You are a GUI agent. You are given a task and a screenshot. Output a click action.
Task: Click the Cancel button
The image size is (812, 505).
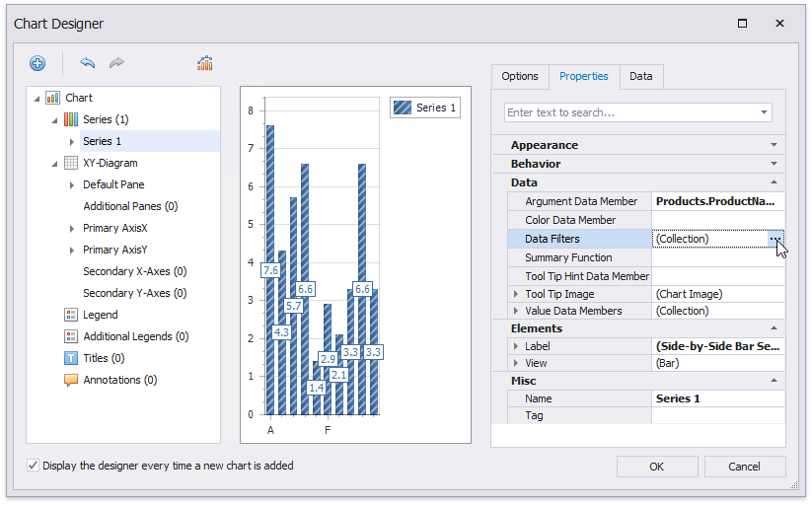[745, 467]
